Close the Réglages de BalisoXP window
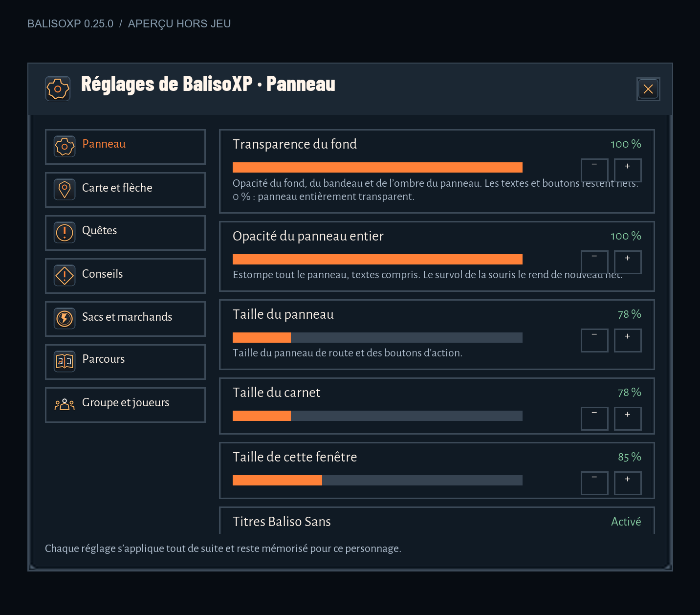The image size is (700, 615). [648, 89]
